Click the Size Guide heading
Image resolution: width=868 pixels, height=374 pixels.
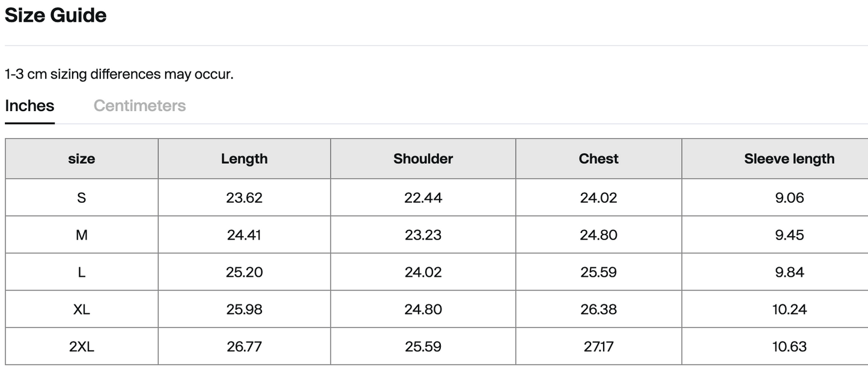[55, 15]
